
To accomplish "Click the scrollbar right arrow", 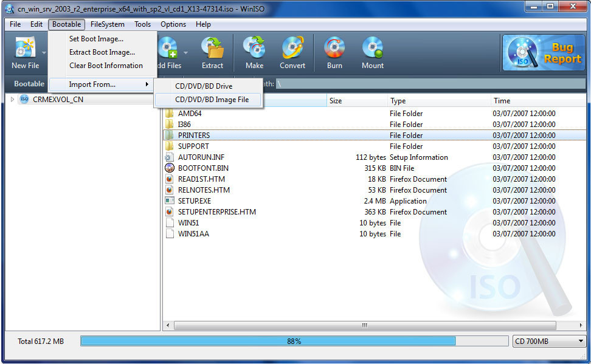I will coord(581,325).
